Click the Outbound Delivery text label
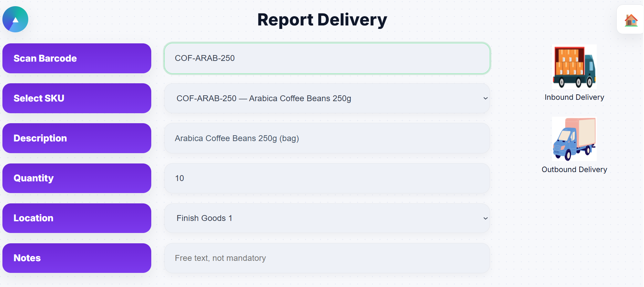Viewport: 644px width, 287px height. pyautogui.click(x=574, y=170)
